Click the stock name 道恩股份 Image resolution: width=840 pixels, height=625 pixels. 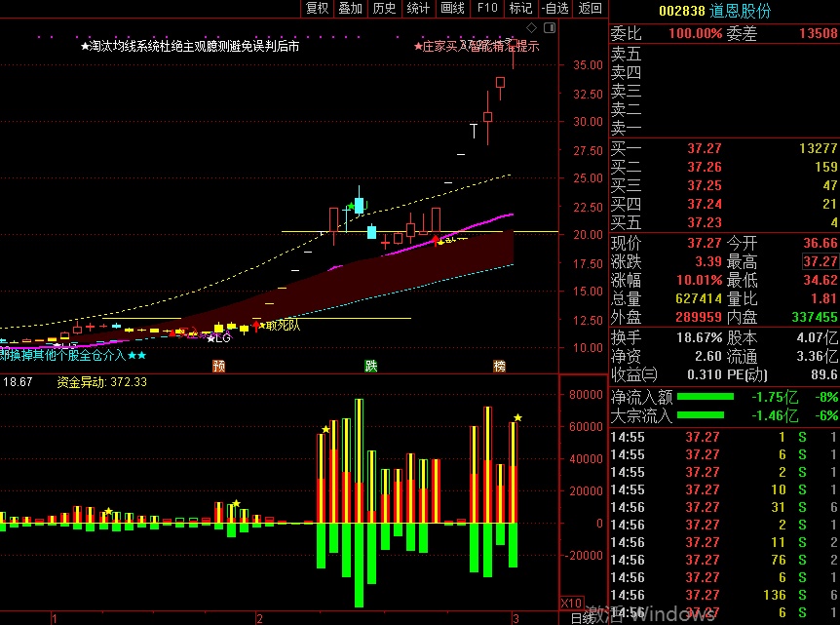[x=742, y=11]
